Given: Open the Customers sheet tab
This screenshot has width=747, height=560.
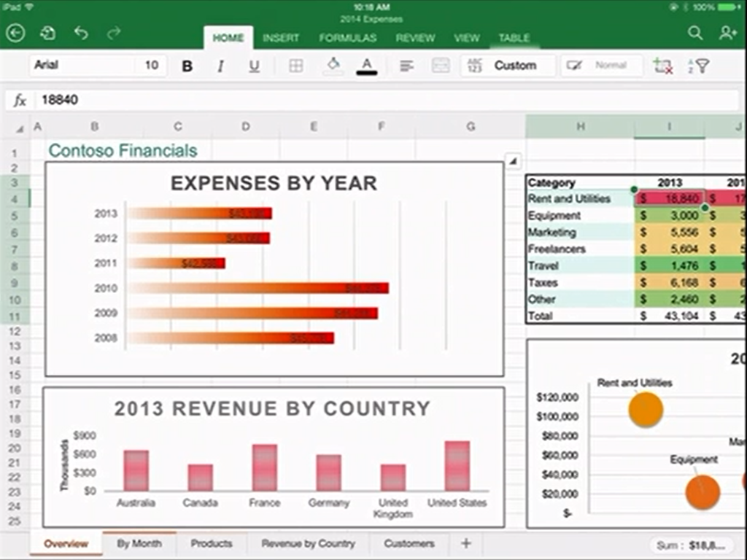Looking at the screenshot, I should coord(409,543).
